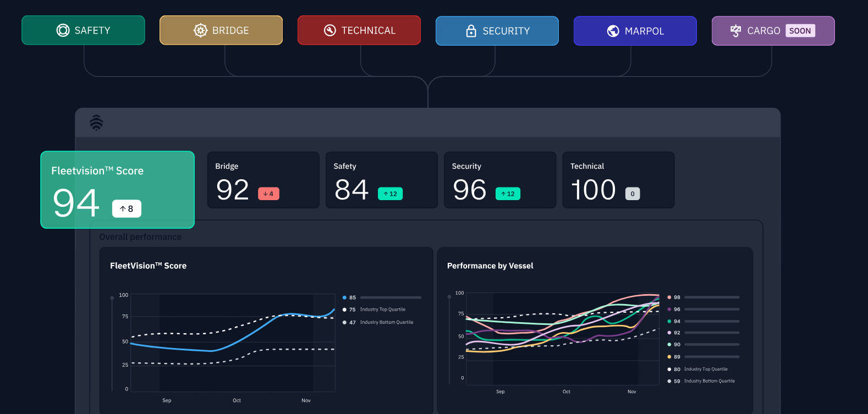Click the Oct label on the Performance by Vessel chart
868x414 pixels.
[566, 391]
